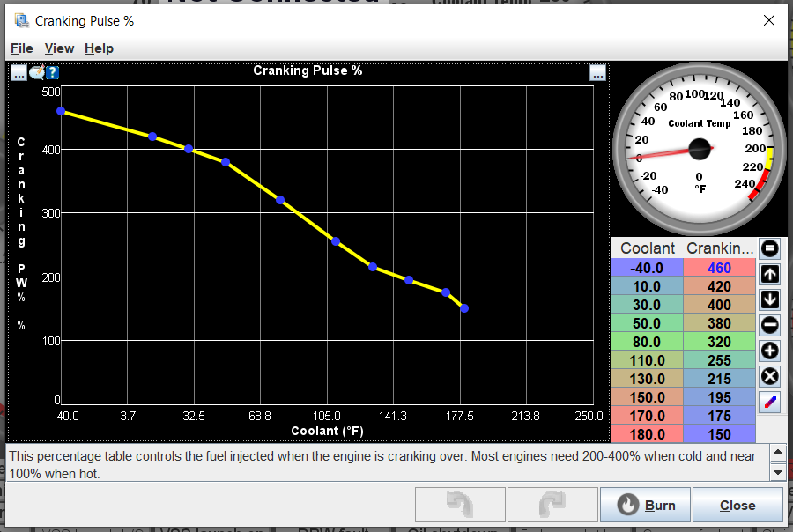The image size is (793, 532).
Task: Click the equals icon above table buttons
Action: tap(770, 248)
